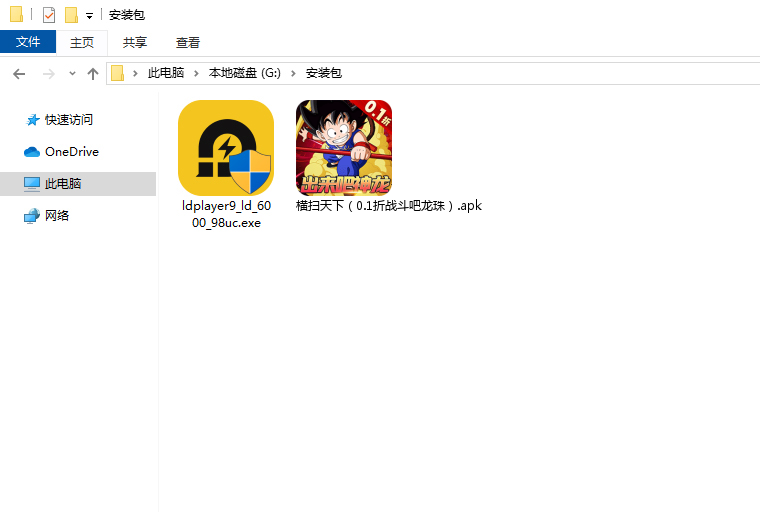This screenshot has height=512, width=760.
Task: Select OneDrive in the navigation pane
Action: point(71,152)
